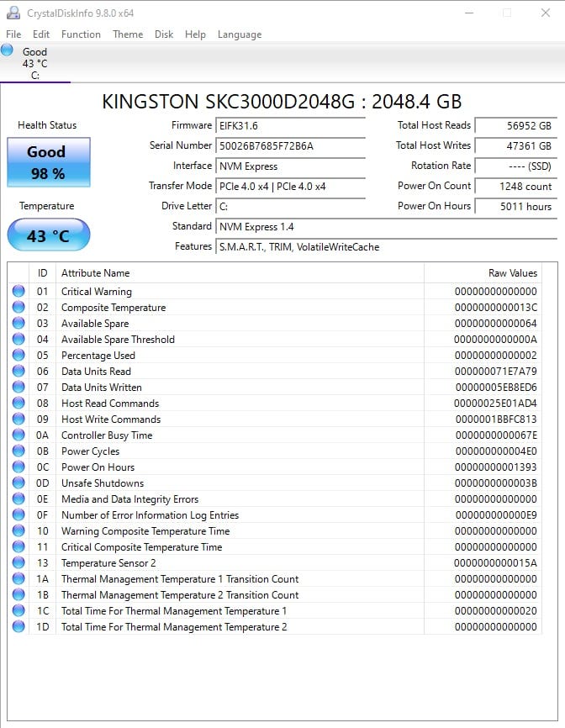565x728 pixels.
Task: Click the status icon for Data Units Written
Action: tap(18, 387)
